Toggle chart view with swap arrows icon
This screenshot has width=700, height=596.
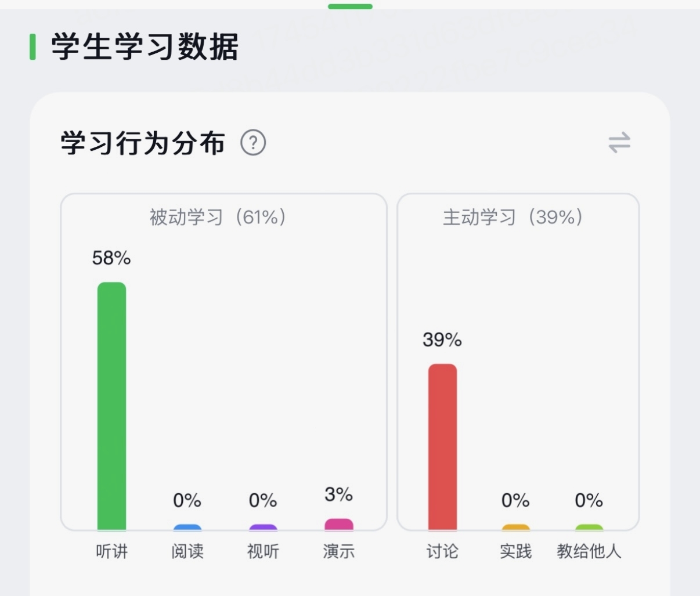click(x=619, y=143)
